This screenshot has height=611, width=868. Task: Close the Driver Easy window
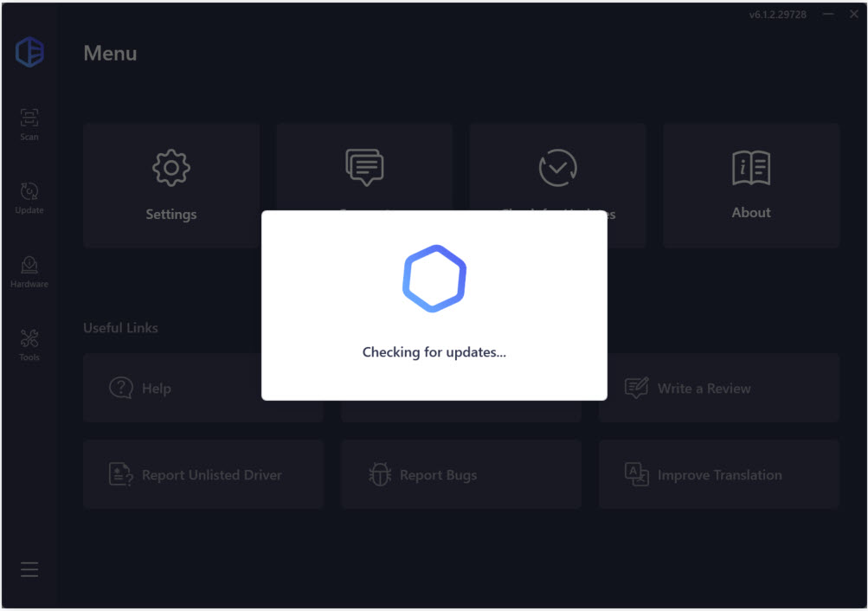click(853, 15)
